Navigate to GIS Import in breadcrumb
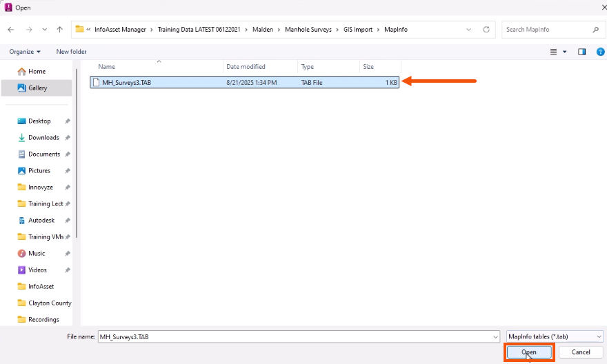This screenshot has height=364, width=607. point(358,30)
